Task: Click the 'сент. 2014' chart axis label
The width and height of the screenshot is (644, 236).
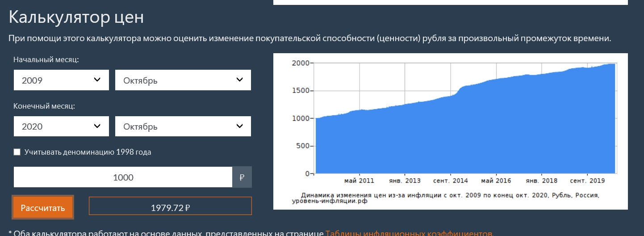Action: pyautogui.click(x=450, y=181)
